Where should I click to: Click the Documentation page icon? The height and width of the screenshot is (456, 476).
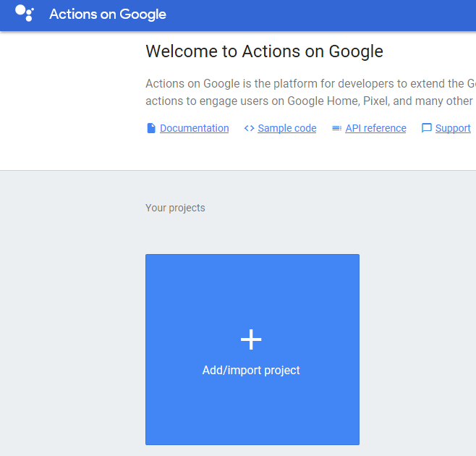point(151,128)
